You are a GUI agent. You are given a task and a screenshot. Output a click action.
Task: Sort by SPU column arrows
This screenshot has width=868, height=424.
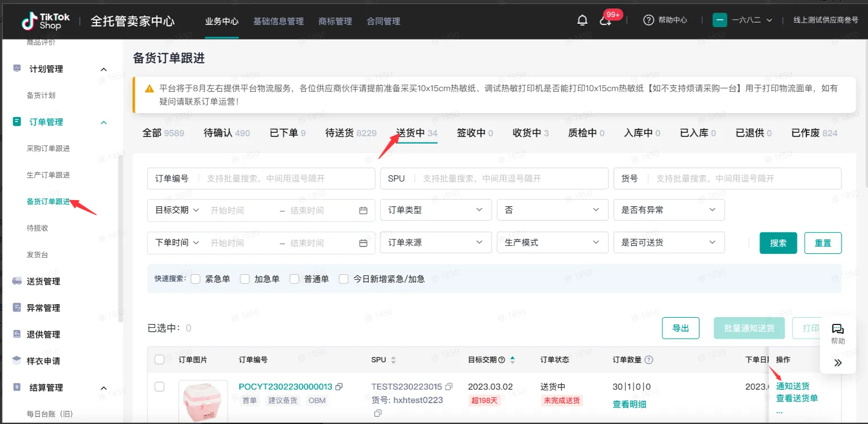point(394,360)
